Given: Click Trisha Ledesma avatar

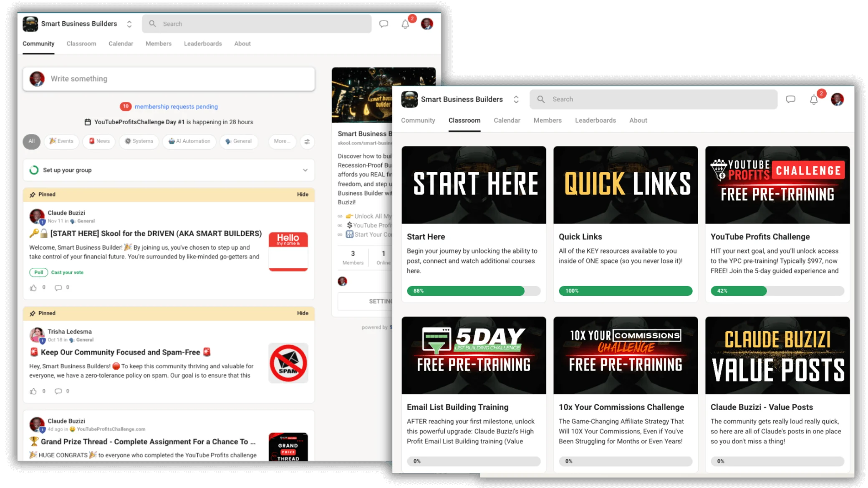Looking at the screenshot, I should [x=37, y=335].
